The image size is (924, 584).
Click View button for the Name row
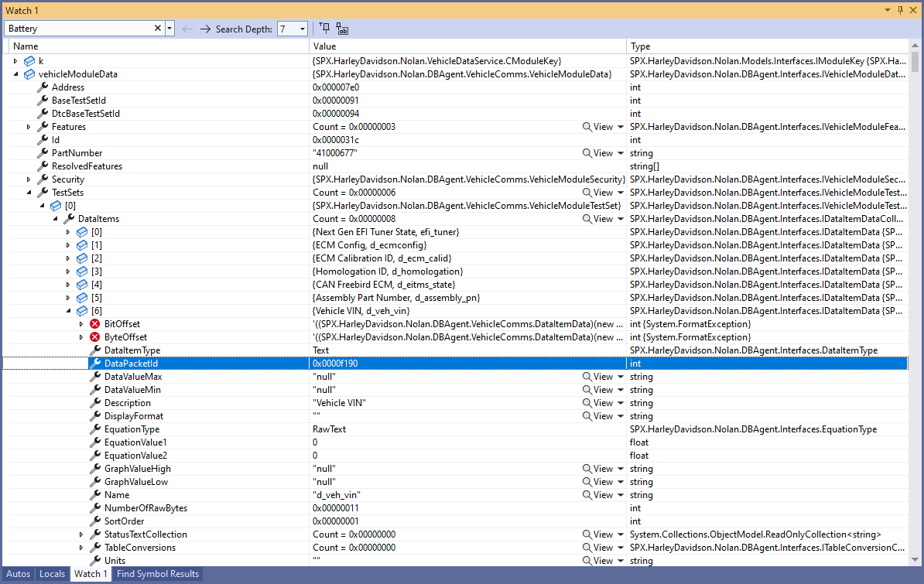pyautogui.click(x=597, y=495)
